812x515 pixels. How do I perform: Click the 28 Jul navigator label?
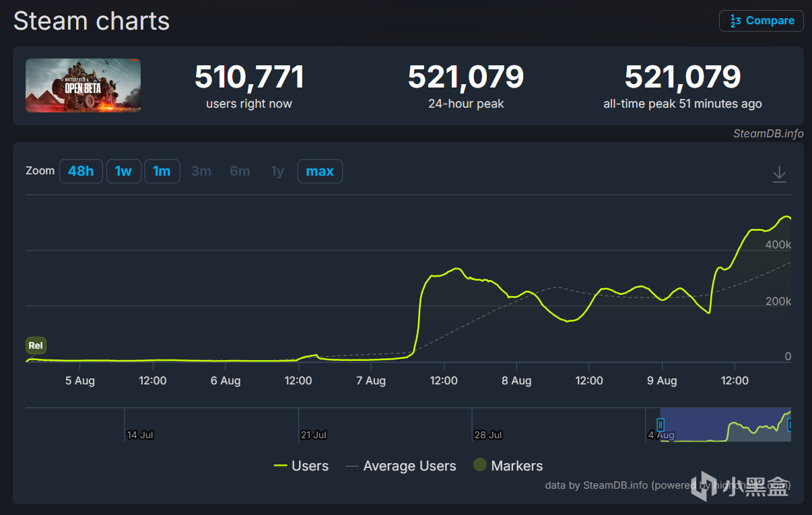pos(488,435)
